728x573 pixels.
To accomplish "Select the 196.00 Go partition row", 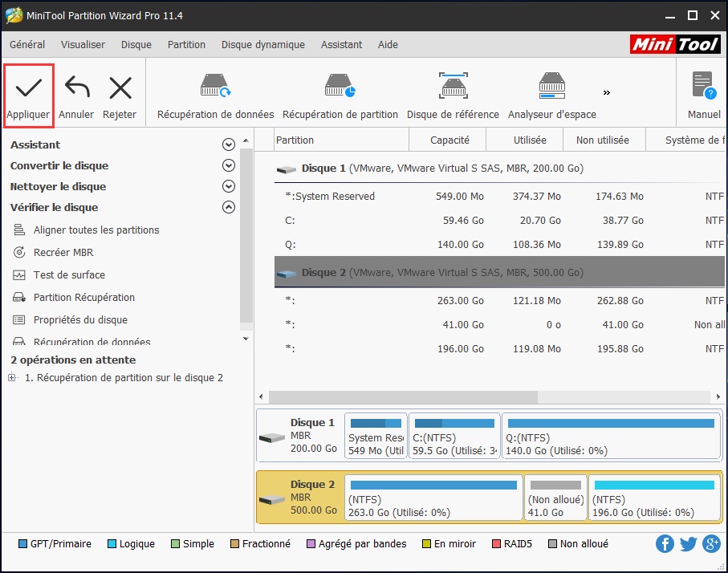I will pyautogui.click(x=499, y=349).
